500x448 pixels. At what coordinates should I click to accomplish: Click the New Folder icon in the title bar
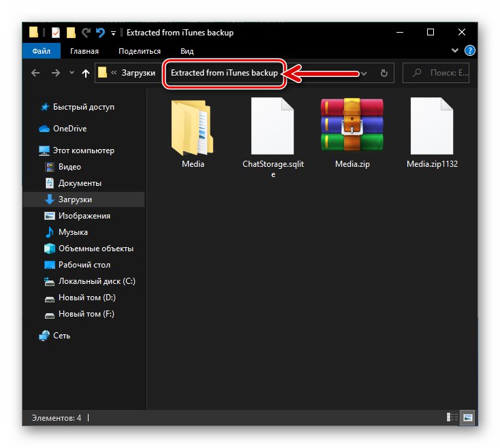[71, 33]
